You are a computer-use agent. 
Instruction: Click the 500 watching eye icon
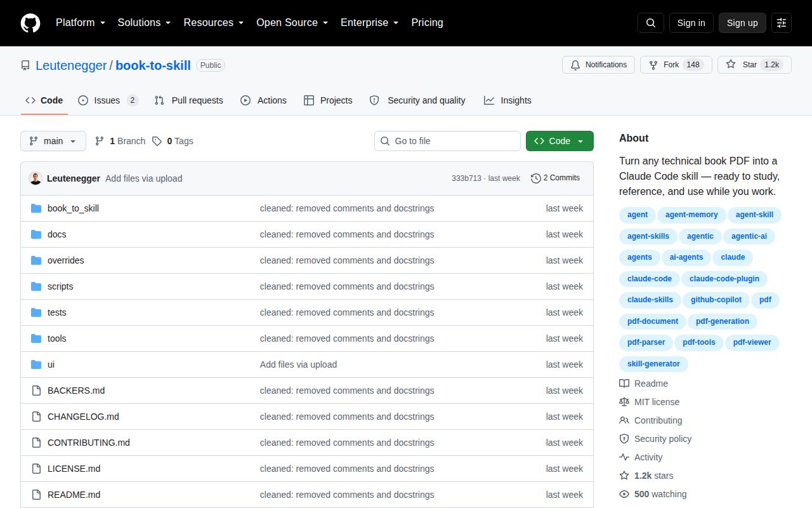coord(624,494)
